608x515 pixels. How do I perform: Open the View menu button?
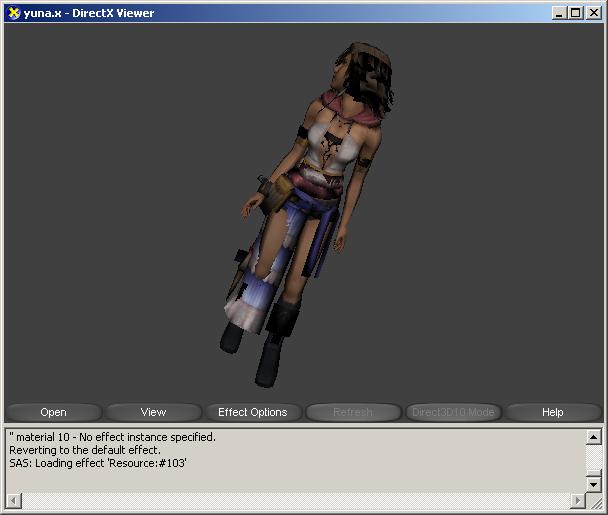pyautogui.click(x=153, y=412)
